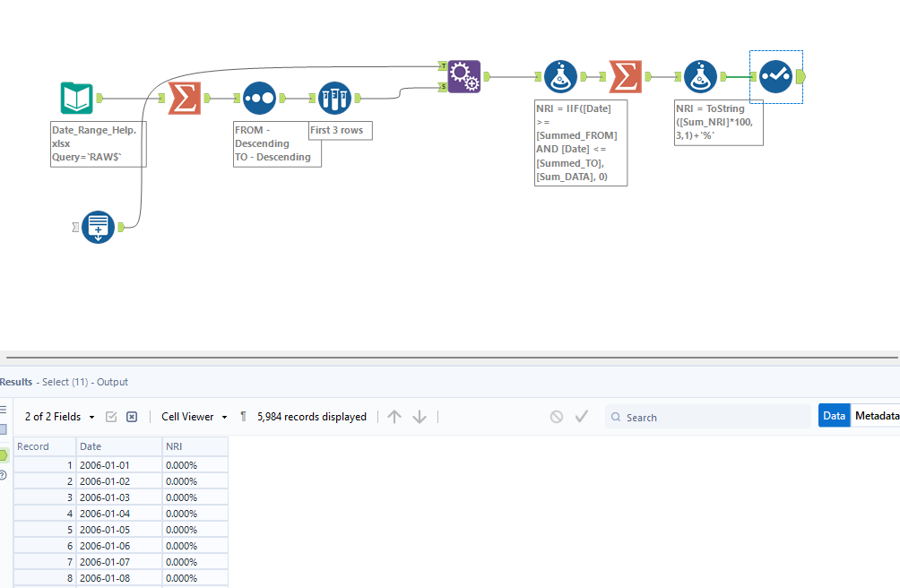Select the Join Multiple gear tool
The image size is (900, 588).
pos(464,76)
